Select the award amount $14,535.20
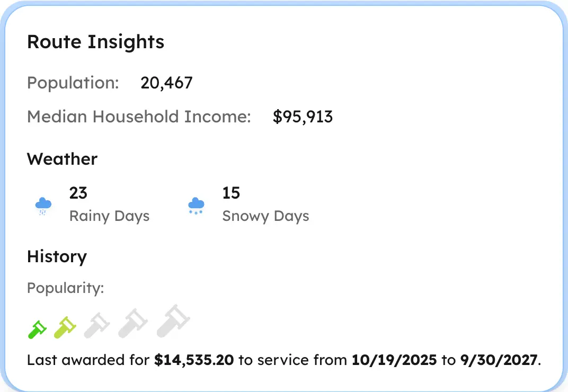 point(194,360)
